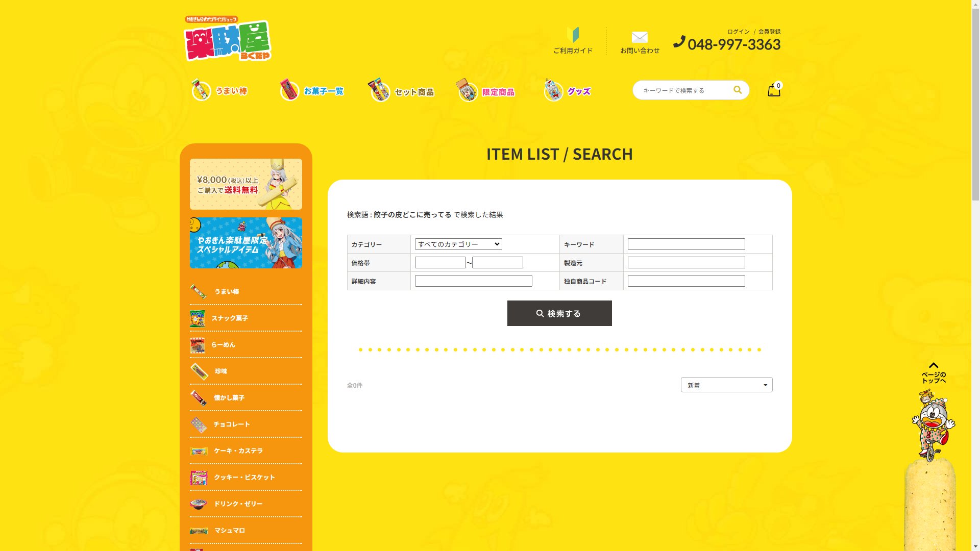Click the shopping cart bag icon
The height and width of the screenshot is (551, 980).
774,90
